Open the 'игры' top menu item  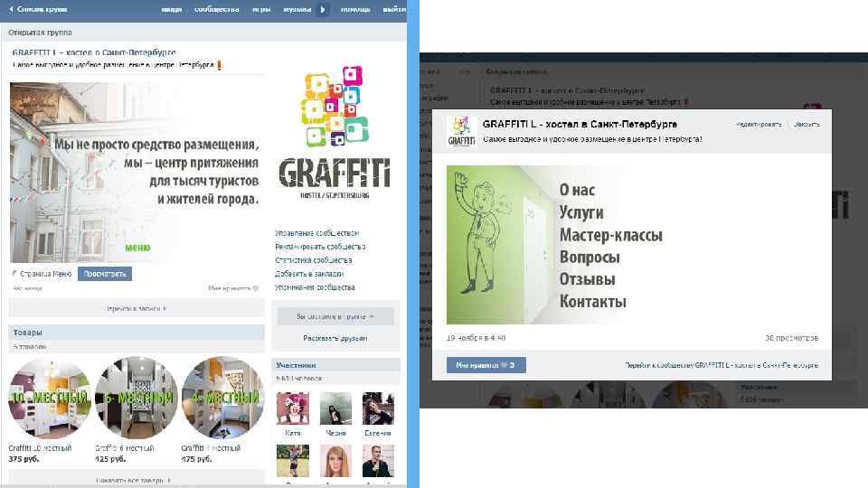pyautogui.click(x=261, y=9)
